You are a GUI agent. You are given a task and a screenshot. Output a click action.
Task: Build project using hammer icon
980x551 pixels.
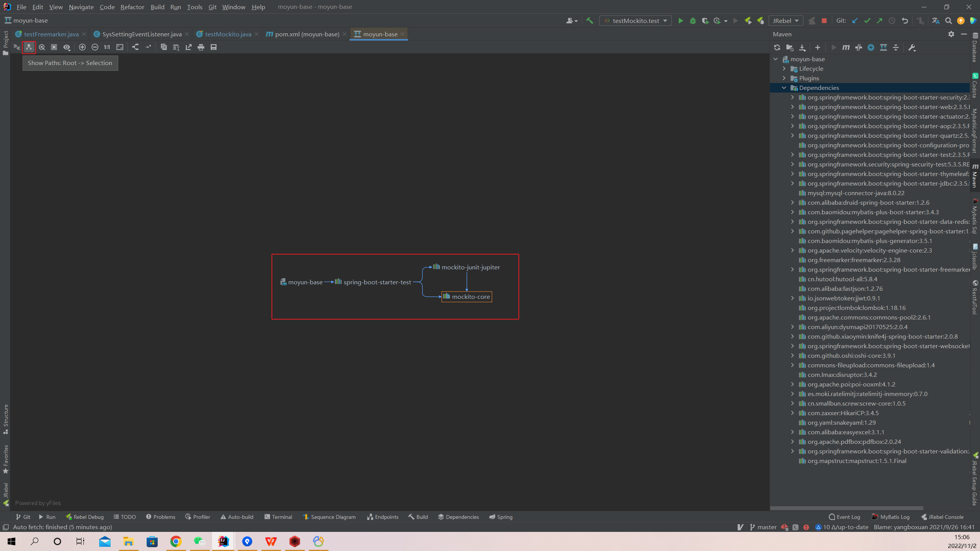coord(590,21)
